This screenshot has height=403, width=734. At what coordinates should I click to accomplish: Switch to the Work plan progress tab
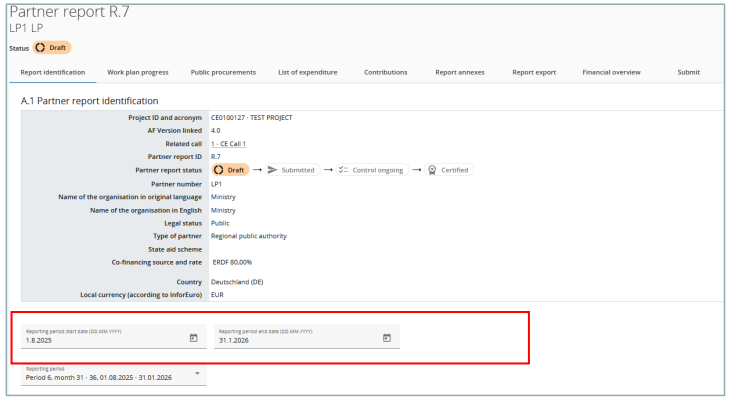[138, 72]
